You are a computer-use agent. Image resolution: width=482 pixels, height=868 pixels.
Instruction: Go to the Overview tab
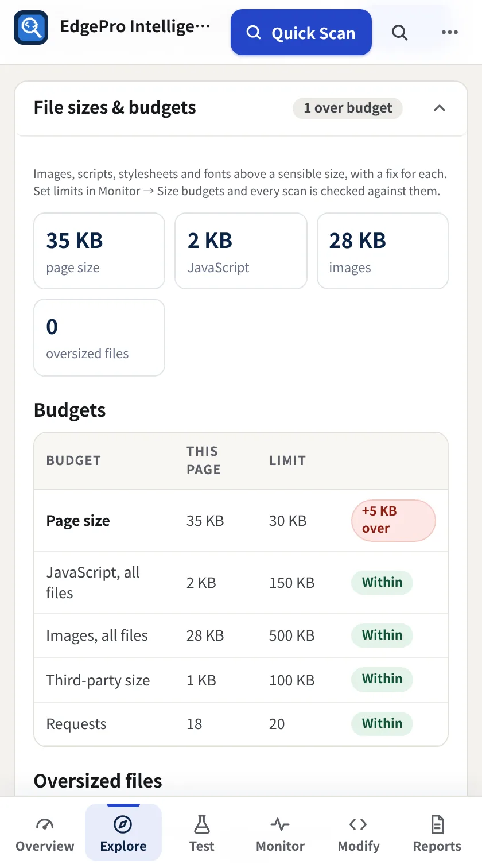click(45, 833)
